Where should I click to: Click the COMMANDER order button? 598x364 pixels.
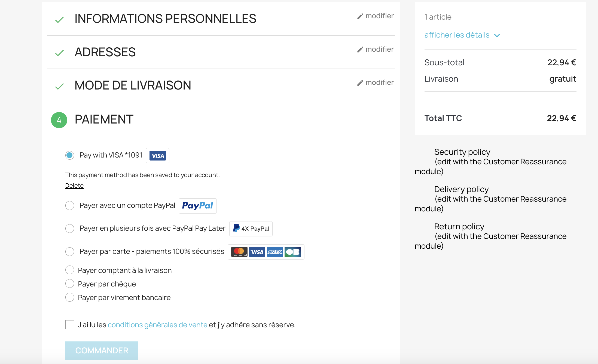102,350
